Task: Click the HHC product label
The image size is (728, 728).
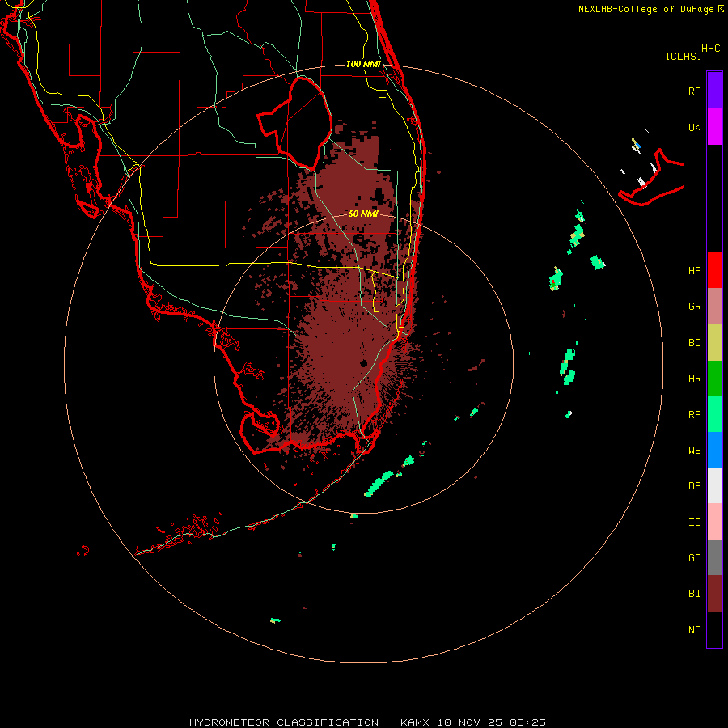Action: click(711, 49)
